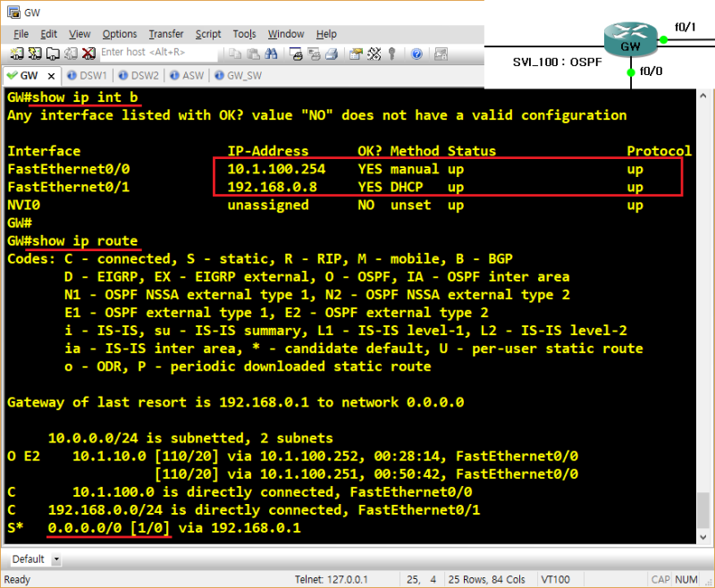This screenshot has width=715, height=588.
Task: Click 'Ready' text in status bar
Action: (17, 580)
